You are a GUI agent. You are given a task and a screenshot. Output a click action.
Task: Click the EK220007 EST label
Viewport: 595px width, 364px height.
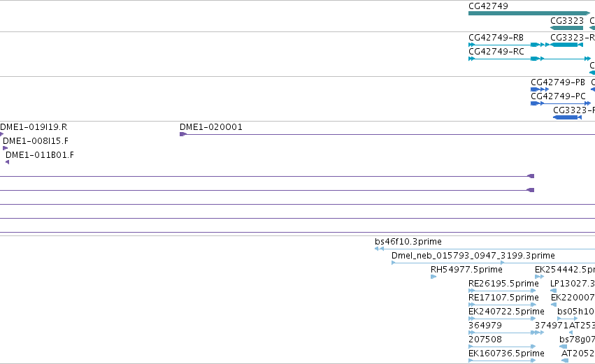573,298
